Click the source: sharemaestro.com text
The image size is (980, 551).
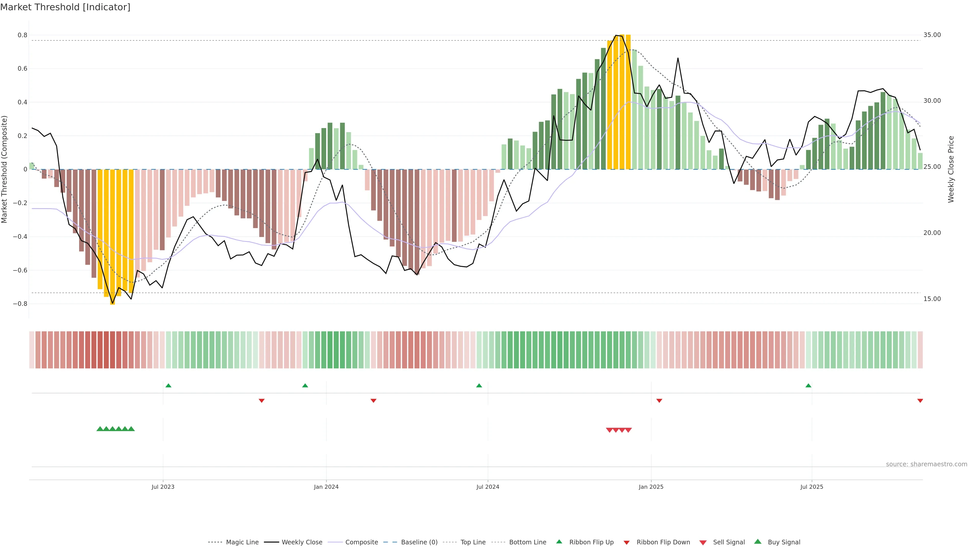pyautogui.click(x=926, y=464)
